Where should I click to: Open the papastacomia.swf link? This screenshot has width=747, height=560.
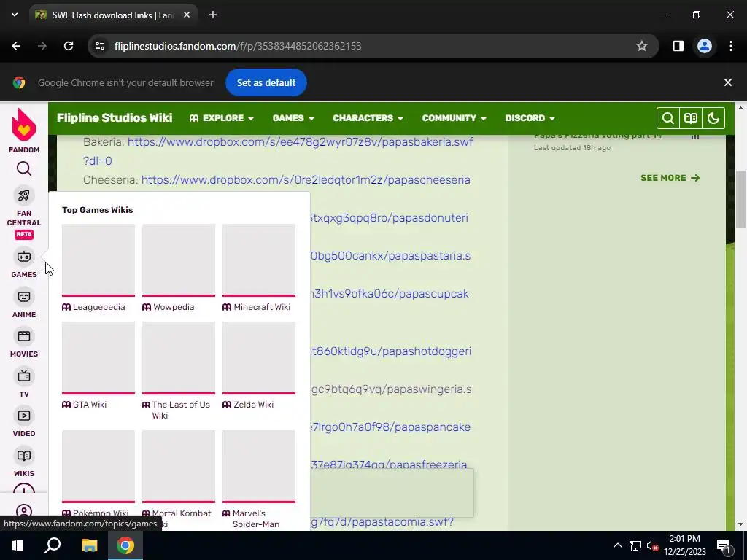pyautogui.click(x=382, y=522)
